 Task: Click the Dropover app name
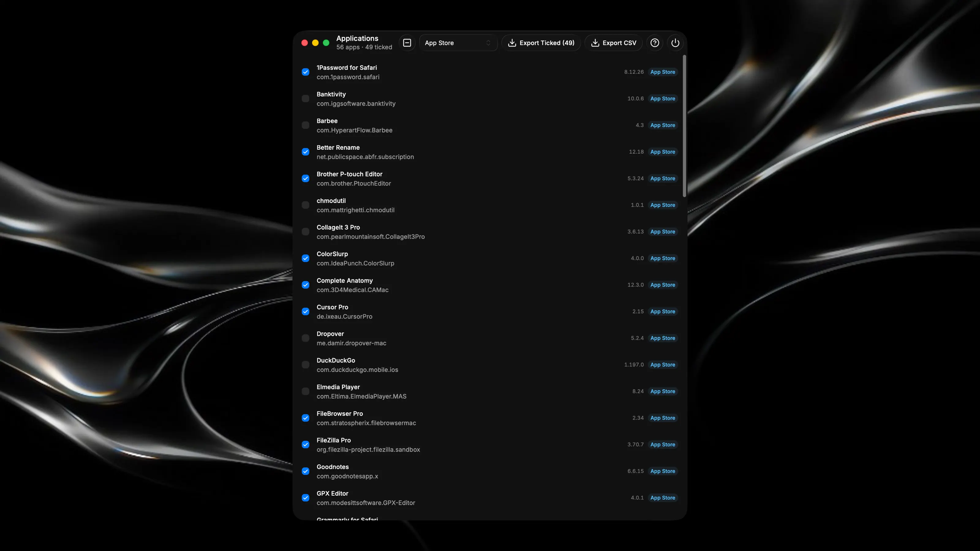[x=330, y=333]
